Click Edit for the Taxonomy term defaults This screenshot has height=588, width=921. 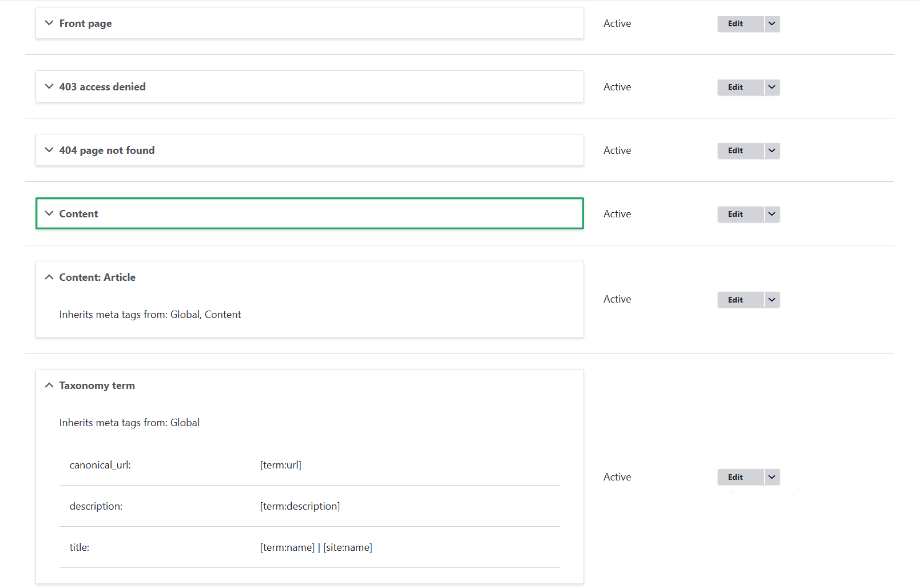click(736, 476)
